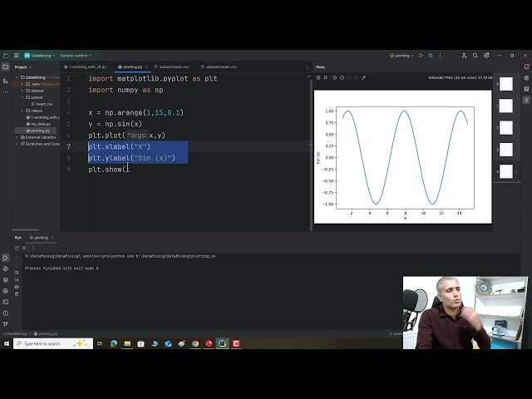Collapse the subset folder
Image resolution: width=532 pixels, height=399 pixels.
click(22, 97)
